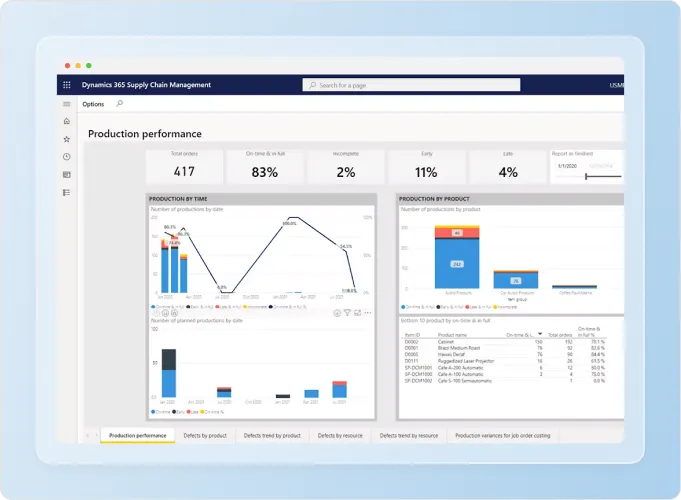
Task: Select Cafe S-100 Semiautomatic row
Action: [504, 381]
